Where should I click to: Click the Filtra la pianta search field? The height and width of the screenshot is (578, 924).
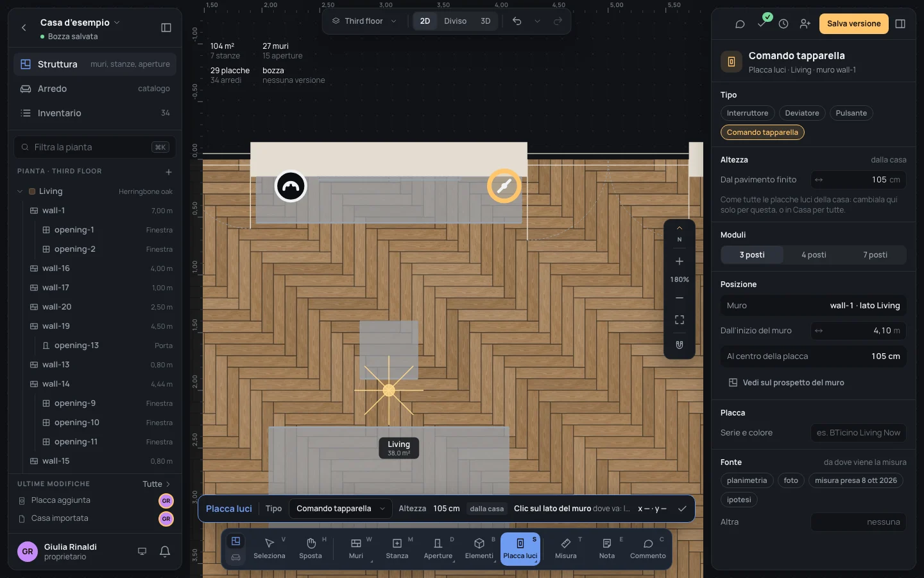click(95, 147)
